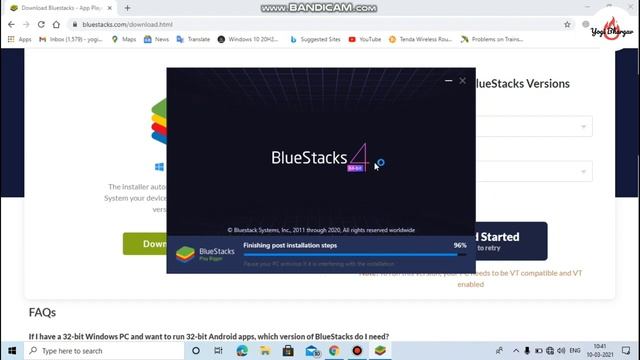Switch to BlueStacks installer taskbar icon
The image size is (640, 360).
pos(380,351)
